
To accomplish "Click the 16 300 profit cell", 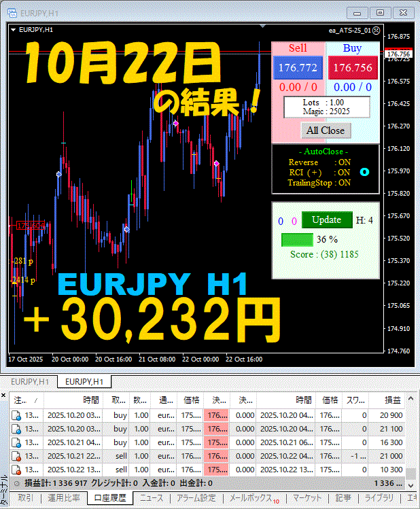I will 387,442.
